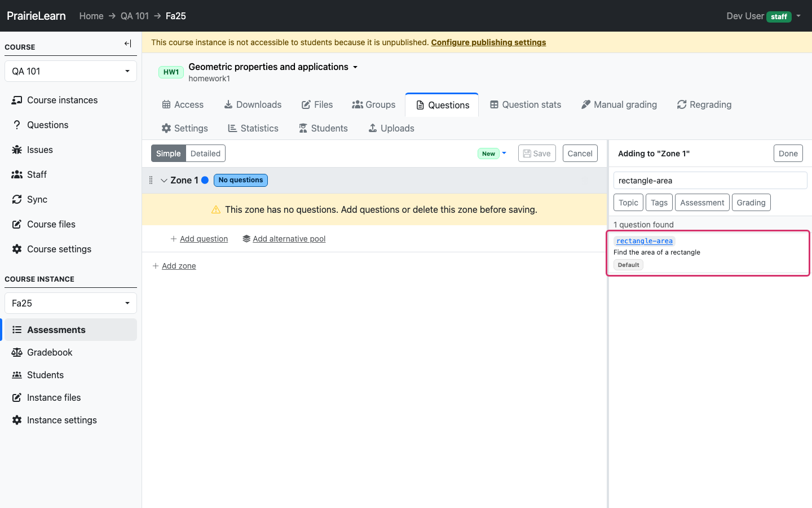The width and height of the screenshot is (812, 508).
Task: Open the Fa25 course instance dropdown
Action: 70,303
